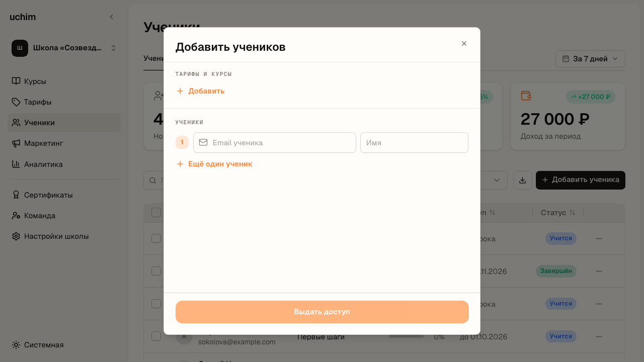Toggle the select-all checkbox in table header
This screenshot has height=362, width=644.
(156, 213)
